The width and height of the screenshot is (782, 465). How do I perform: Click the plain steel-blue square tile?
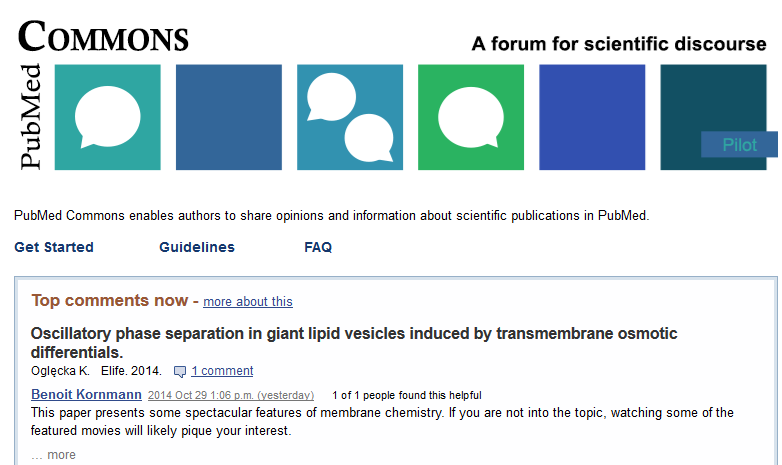229,117
